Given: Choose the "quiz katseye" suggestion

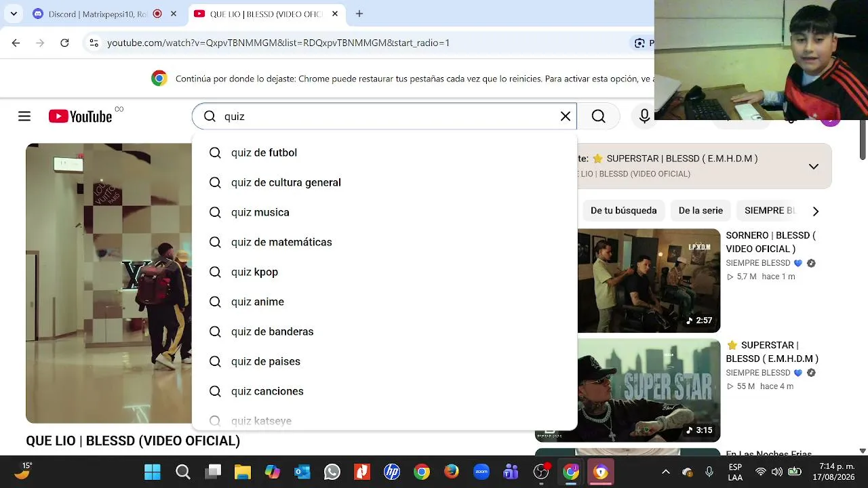Looking at the screenshot, I should click(384, 420).
